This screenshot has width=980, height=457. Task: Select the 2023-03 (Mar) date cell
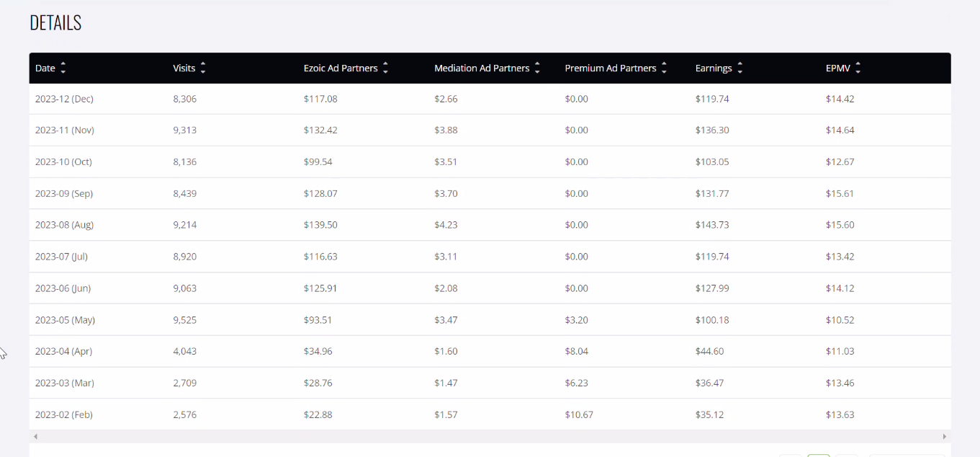pyautogui.click(x=65, y=383)
